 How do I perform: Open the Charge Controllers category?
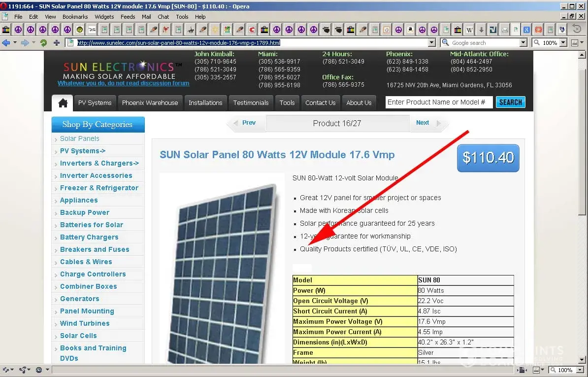click(x=93, y=274)
